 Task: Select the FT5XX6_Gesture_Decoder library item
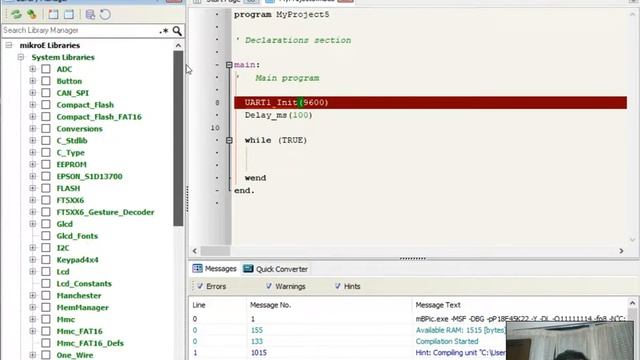tap(105, 212)
